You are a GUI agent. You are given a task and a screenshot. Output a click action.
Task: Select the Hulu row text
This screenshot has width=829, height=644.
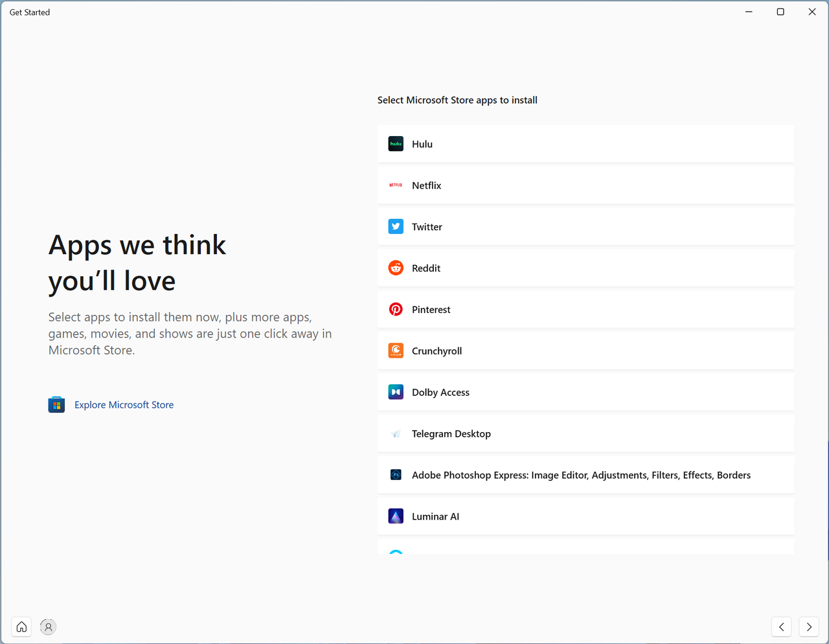coord(422,144)
